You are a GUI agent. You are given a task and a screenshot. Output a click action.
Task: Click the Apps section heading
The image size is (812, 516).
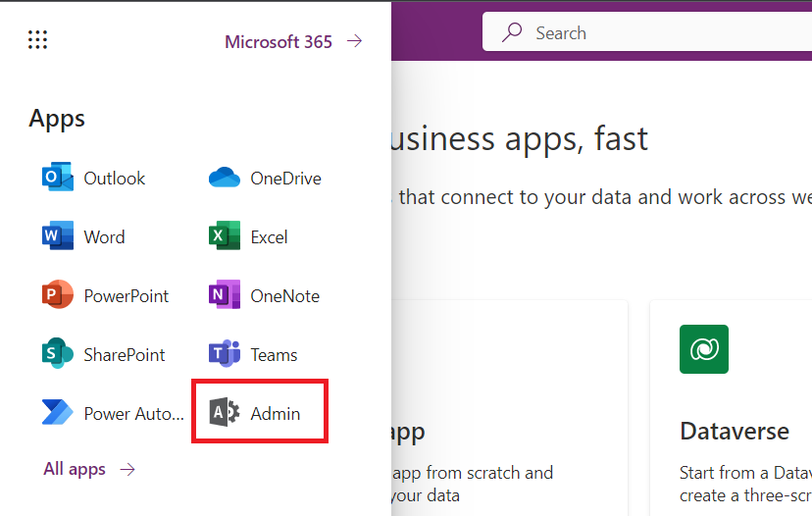pyautogui.click(x=57, y=119)
